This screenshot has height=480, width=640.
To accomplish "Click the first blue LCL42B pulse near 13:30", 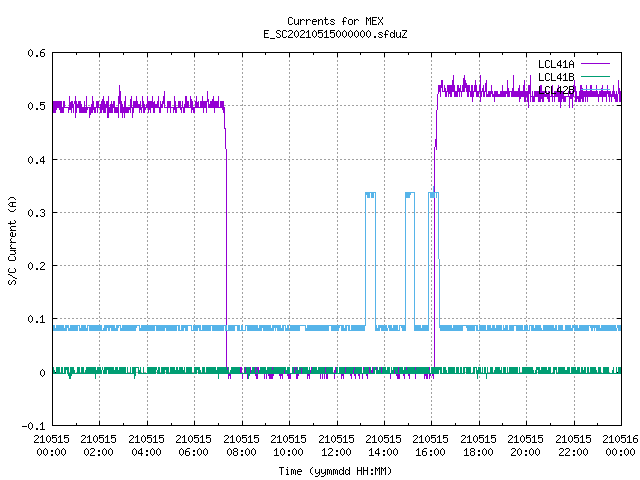I will tap(370, 261).
